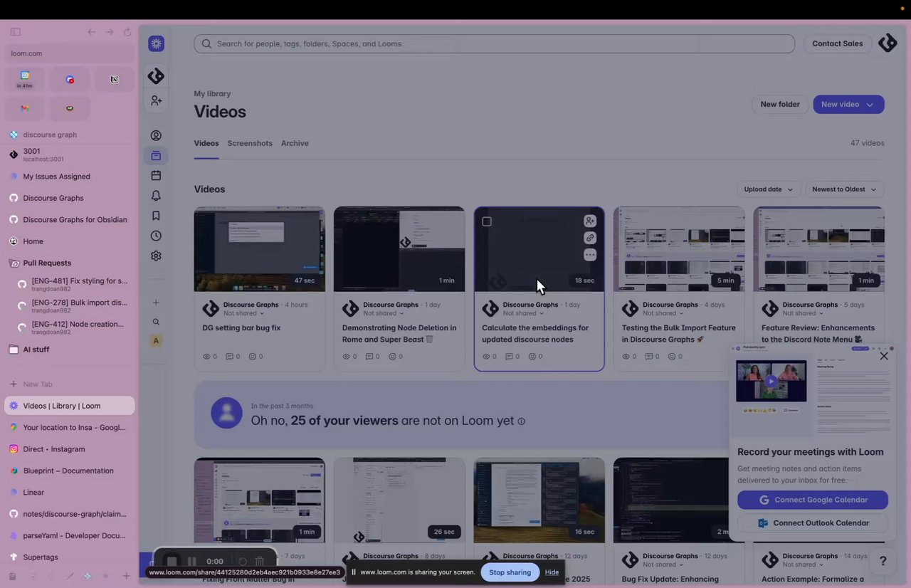This screenshot has width=911, height=588.
Task: Click the plus icon in Loom sidebar
Action: tap(156, 303)
